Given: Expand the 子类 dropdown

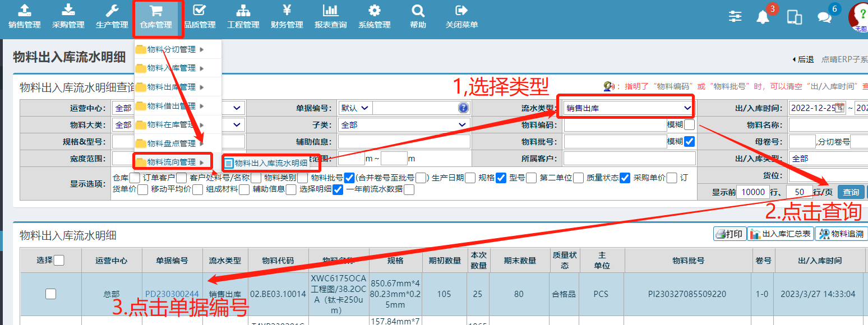Looking at the screenshot, I should (x=404, y=124).
